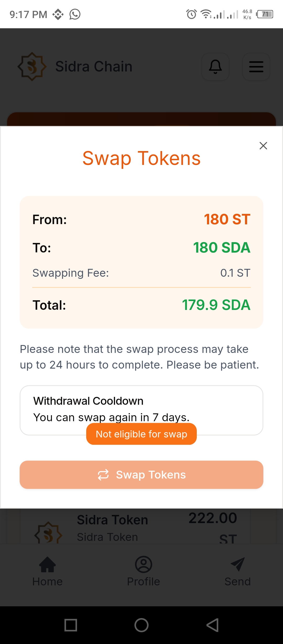This screenshot has width=283, height=644.
Task: Tap the alarm icon in status bar
Action: point(191,14)
